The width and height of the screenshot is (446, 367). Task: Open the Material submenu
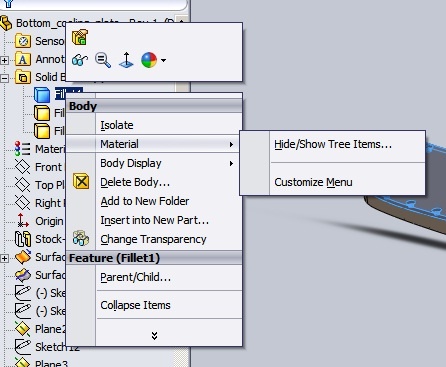[x=154, y=144]
